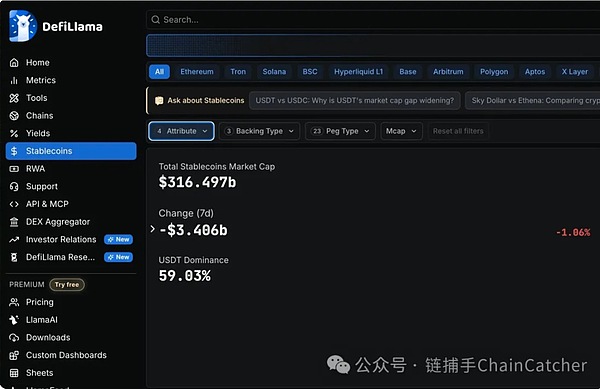Click the Sky Dollar vs Ethena suggestion
The height and width of the screenshot is (389, 600).
[533, 101]
